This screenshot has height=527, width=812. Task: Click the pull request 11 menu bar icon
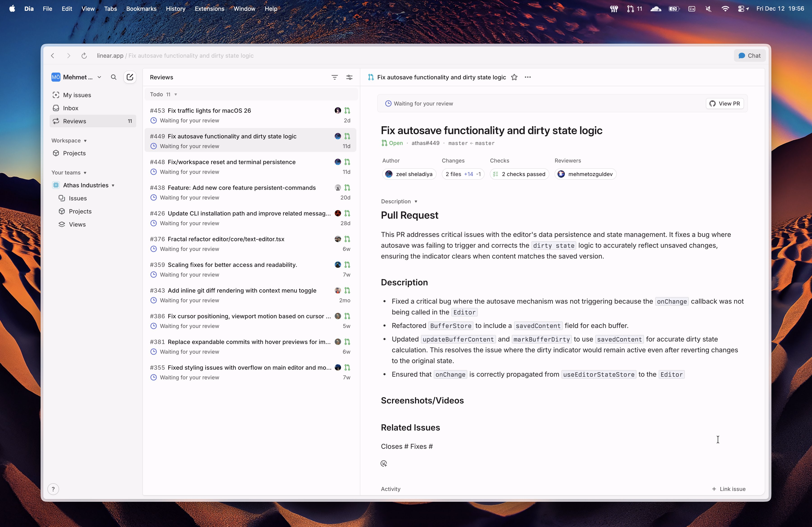[x=634, y=9]
